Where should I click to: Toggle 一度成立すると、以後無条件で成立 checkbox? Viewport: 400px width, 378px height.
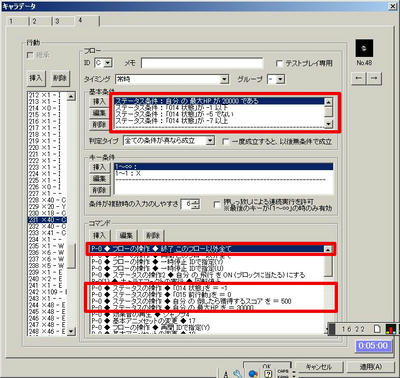[226, 142]
